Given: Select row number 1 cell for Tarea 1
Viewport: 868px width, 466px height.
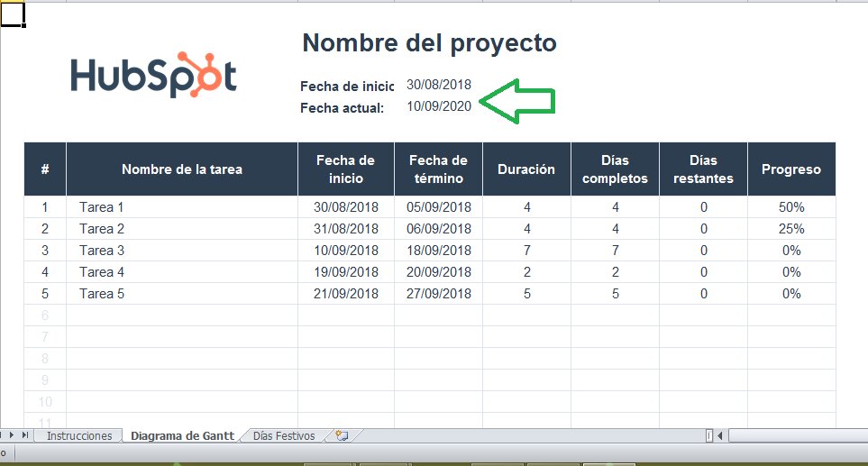Looking at the screenshot, I should (x=45, y=207).
